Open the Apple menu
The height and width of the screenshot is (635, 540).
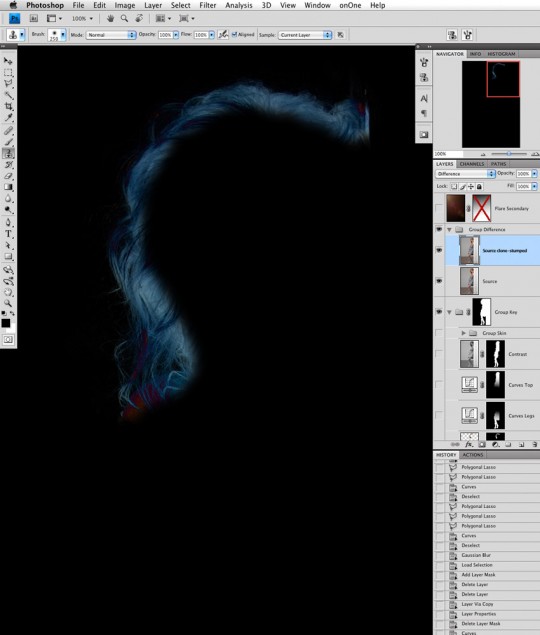13,5
